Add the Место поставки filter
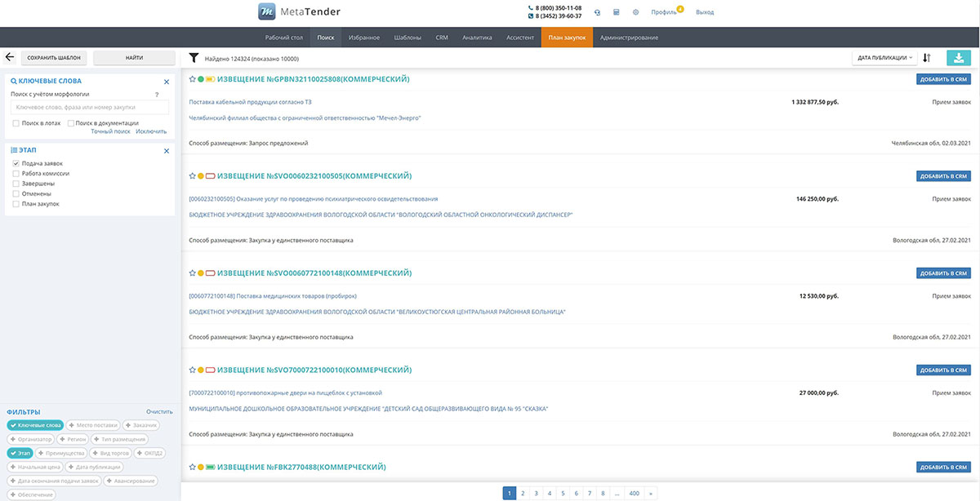 92,425
